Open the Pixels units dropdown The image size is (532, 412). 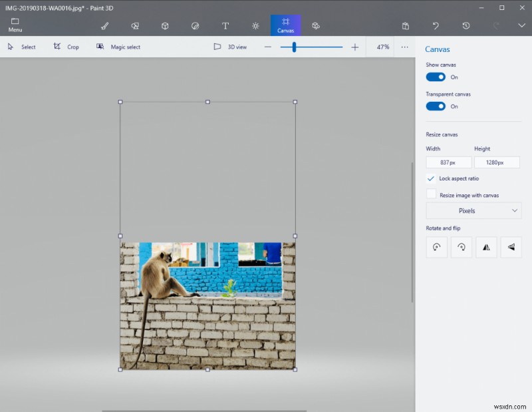pos(473,210)
